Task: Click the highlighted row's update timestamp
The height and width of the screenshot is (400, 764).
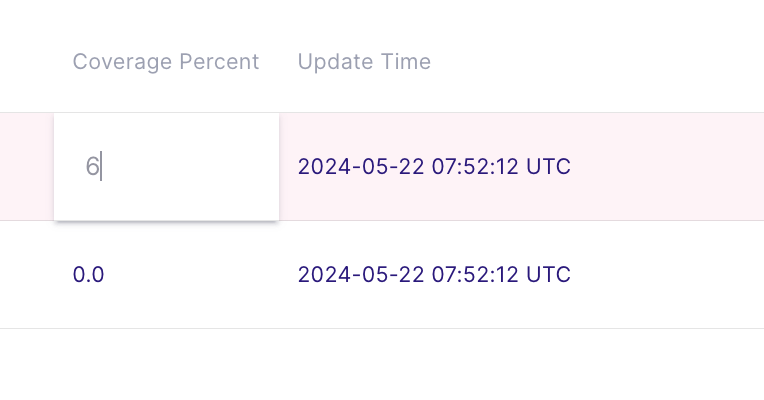Action: tap(434, 167)
